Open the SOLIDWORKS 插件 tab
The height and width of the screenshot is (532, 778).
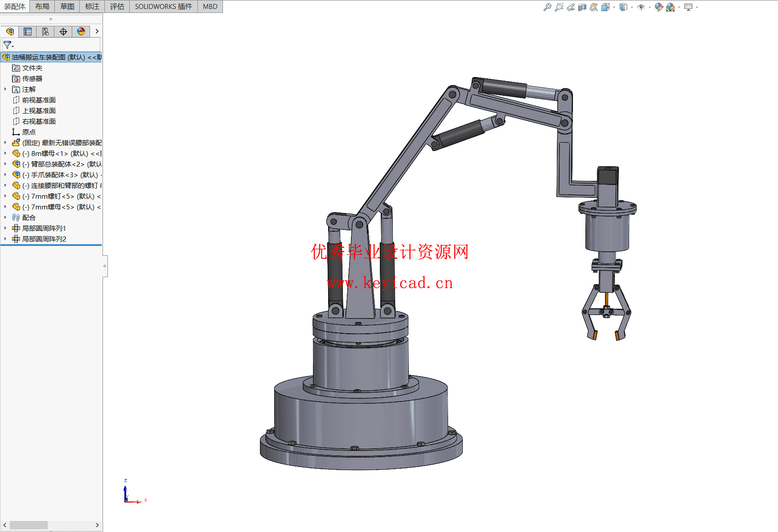[x=164, y=6]
